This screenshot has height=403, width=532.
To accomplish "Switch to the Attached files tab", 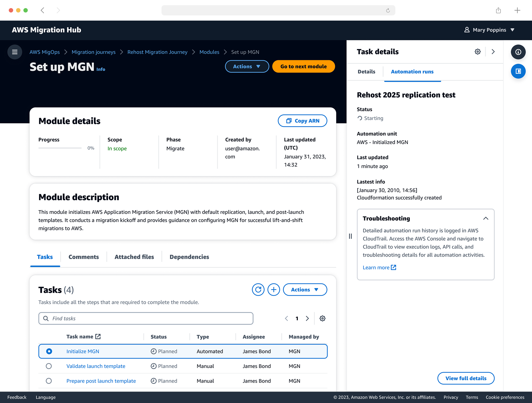I will click(x=134, y=257).
